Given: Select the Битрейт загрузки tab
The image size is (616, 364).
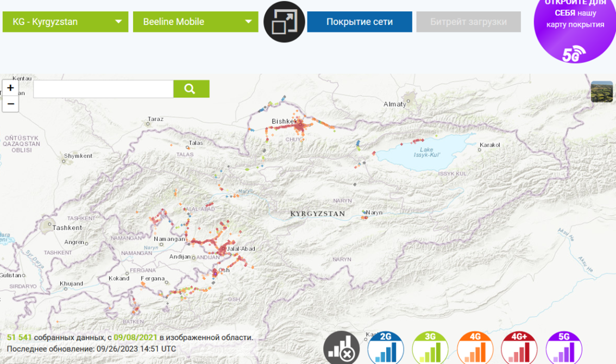Looking at the screenshot, I should click(x=468, y=22).
